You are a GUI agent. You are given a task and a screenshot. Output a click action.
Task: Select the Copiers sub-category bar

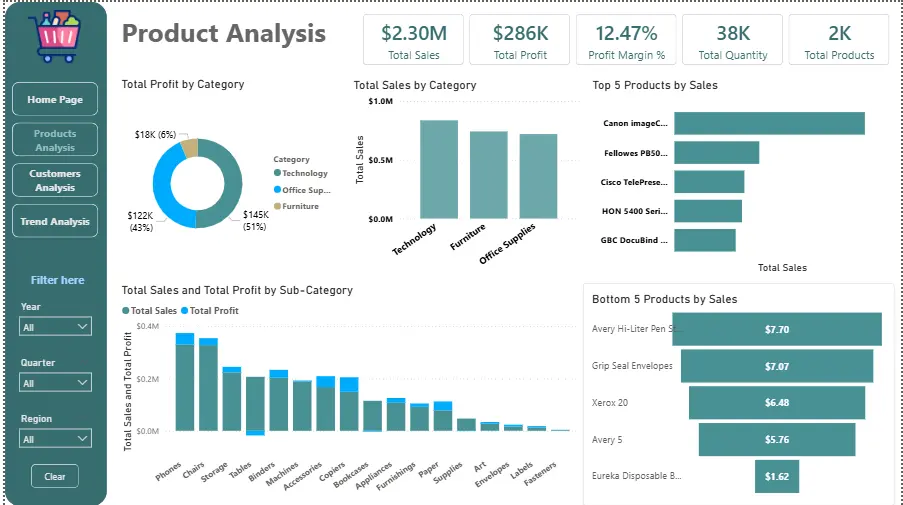349,404
